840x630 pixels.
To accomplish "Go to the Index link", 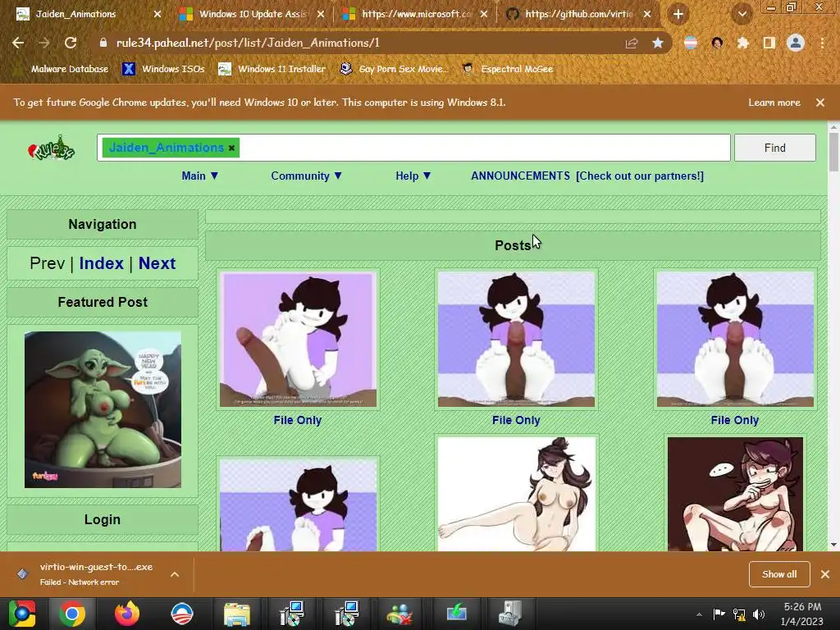I will [101, 263].
